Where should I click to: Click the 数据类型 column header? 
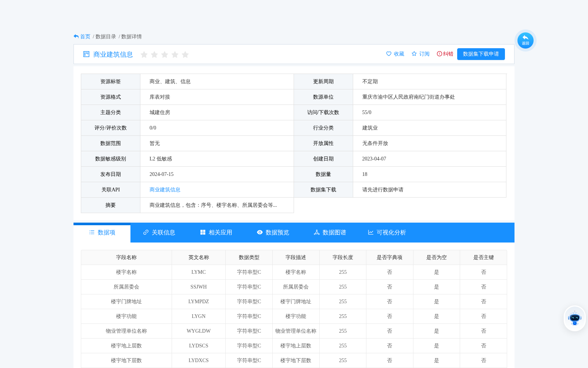(x=249, y=257)
